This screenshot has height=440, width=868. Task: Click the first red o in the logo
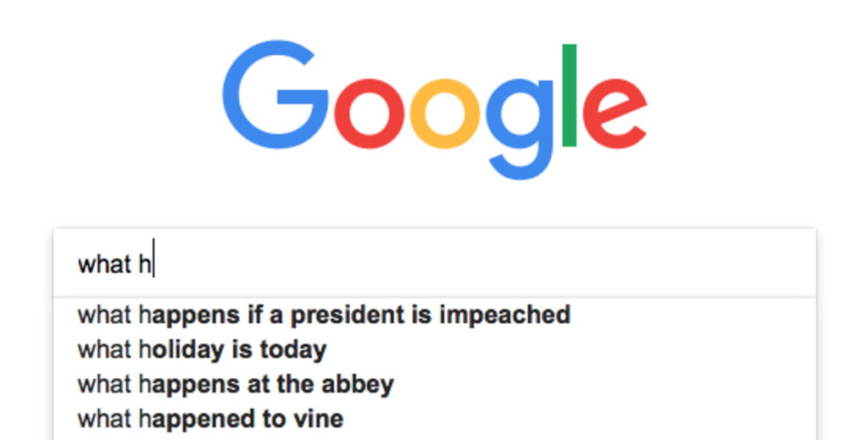click(x=370, y=114)
